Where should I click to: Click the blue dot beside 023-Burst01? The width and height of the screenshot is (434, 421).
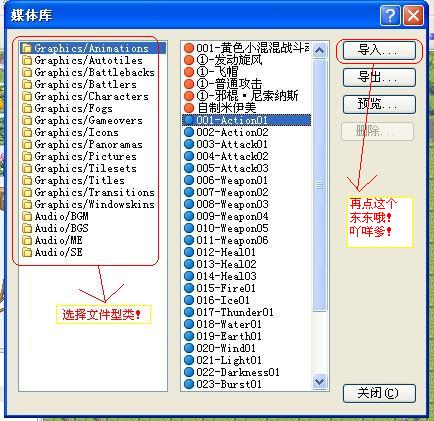click(x=189, y=384)
